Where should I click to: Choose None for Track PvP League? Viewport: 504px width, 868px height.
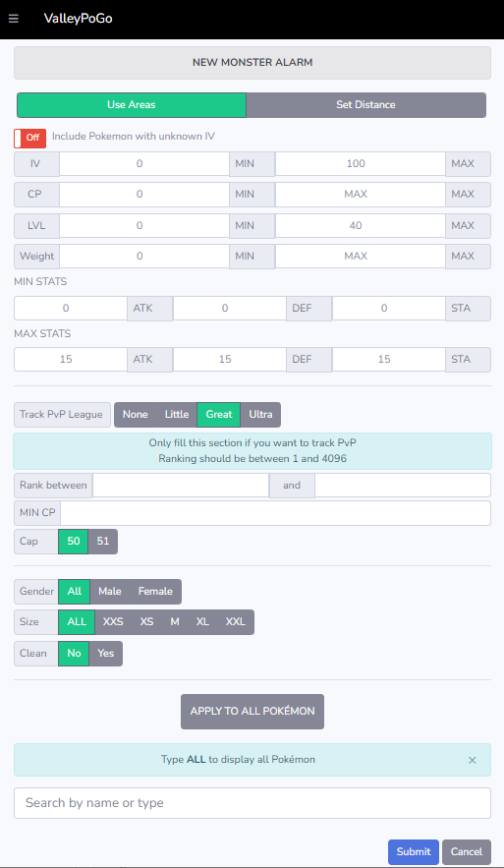point(135,414)
